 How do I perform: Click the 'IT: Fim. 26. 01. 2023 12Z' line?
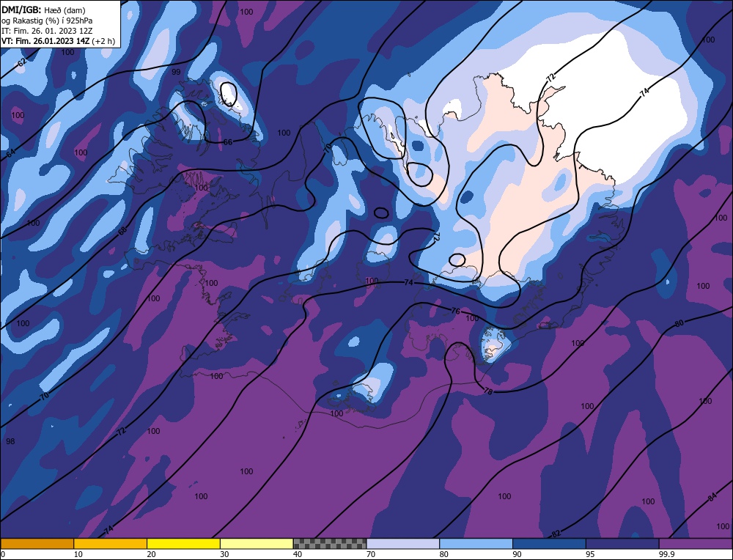pyautogui.click(x=47, y=30)
